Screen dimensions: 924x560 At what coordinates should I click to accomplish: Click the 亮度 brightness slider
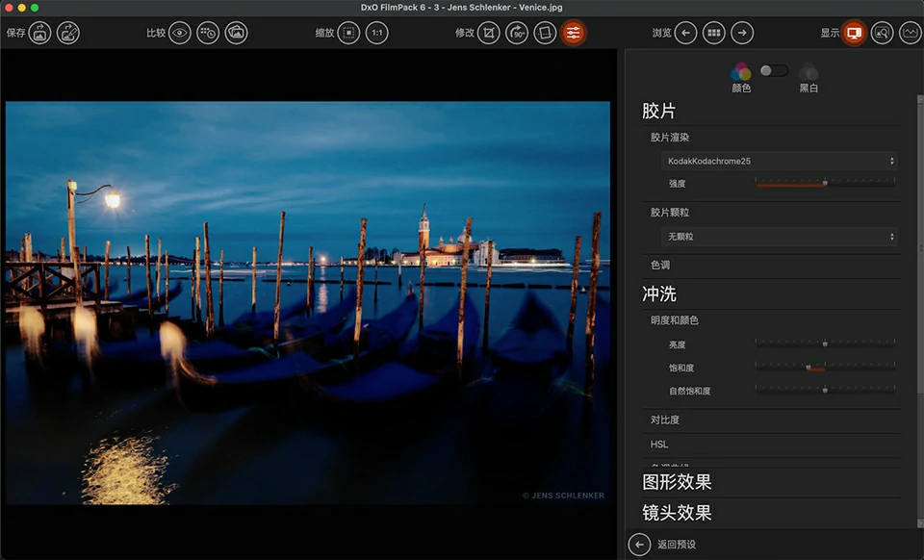pos(825,344)
